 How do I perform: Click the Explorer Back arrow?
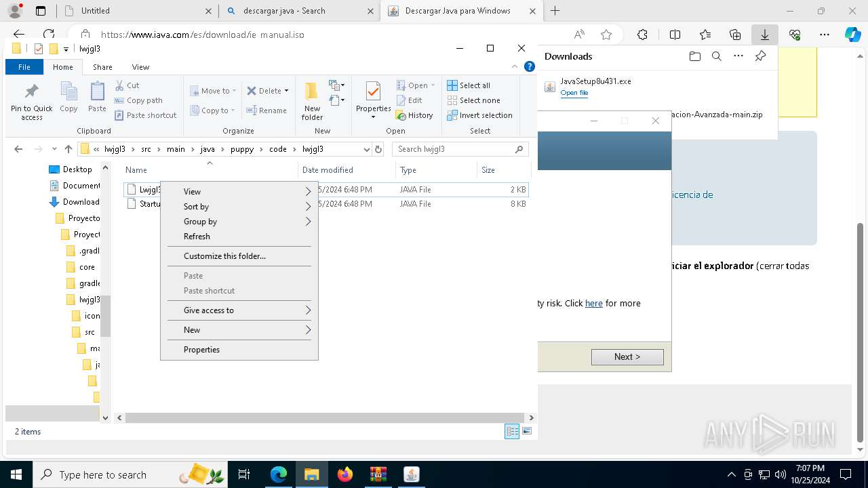tap(18, 149)
